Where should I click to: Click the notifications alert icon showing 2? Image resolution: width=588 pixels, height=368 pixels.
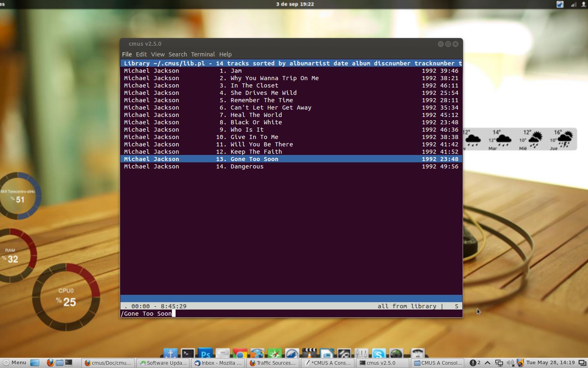coord(474,363)
